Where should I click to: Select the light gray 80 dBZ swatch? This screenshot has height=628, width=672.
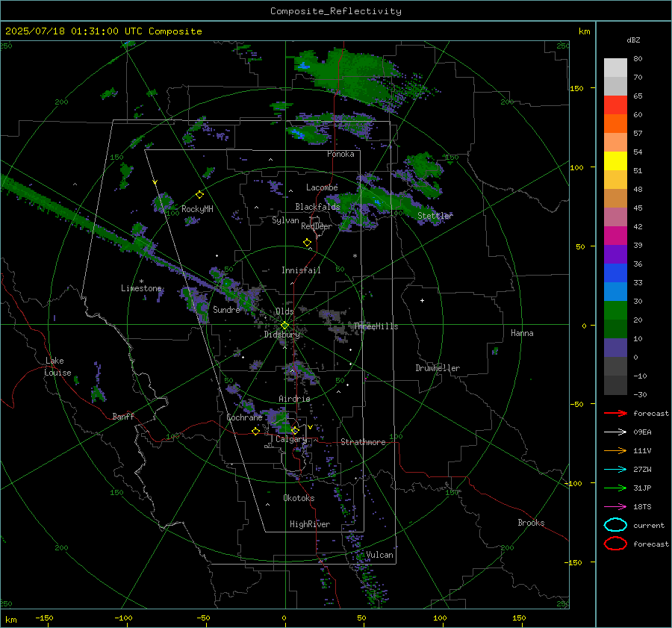point(615,68)
